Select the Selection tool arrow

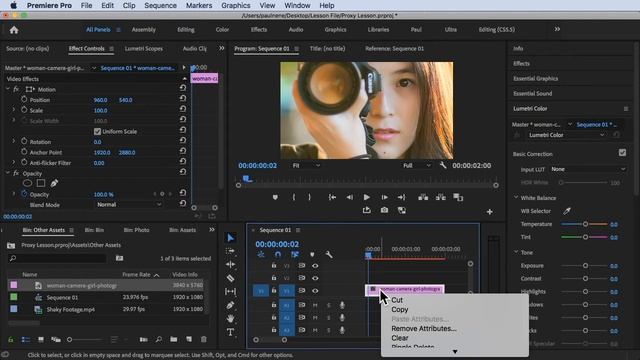pyautogui.click(x=231, y=238)
